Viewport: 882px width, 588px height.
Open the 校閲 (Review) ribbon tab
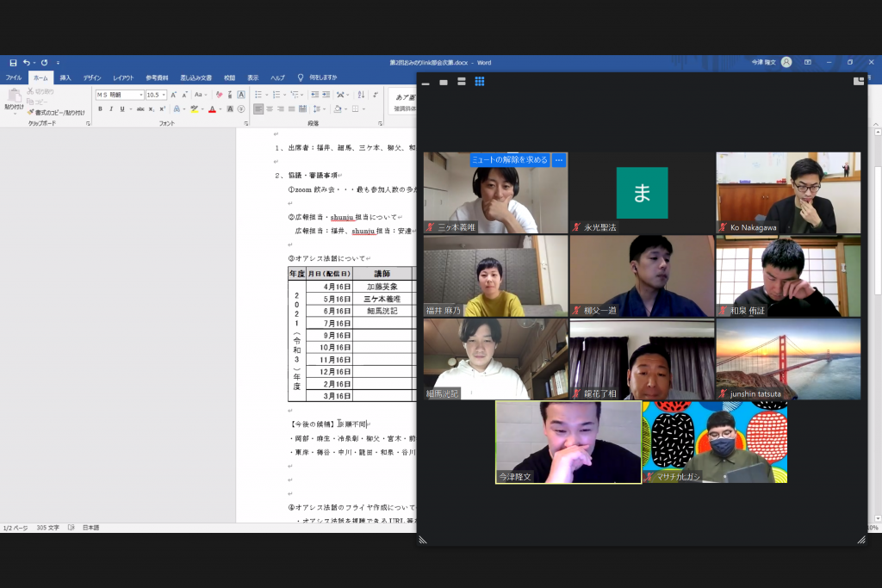229,77
